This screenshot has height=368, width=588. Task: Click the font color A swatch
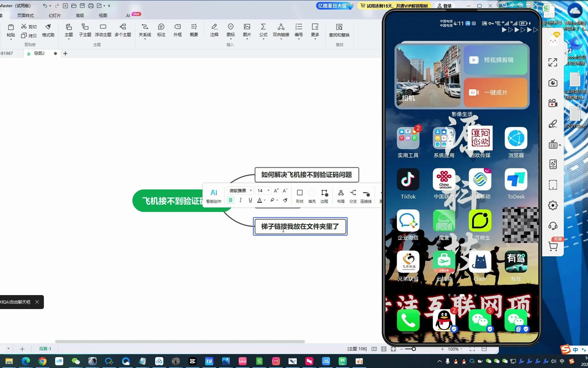point(260,200)
